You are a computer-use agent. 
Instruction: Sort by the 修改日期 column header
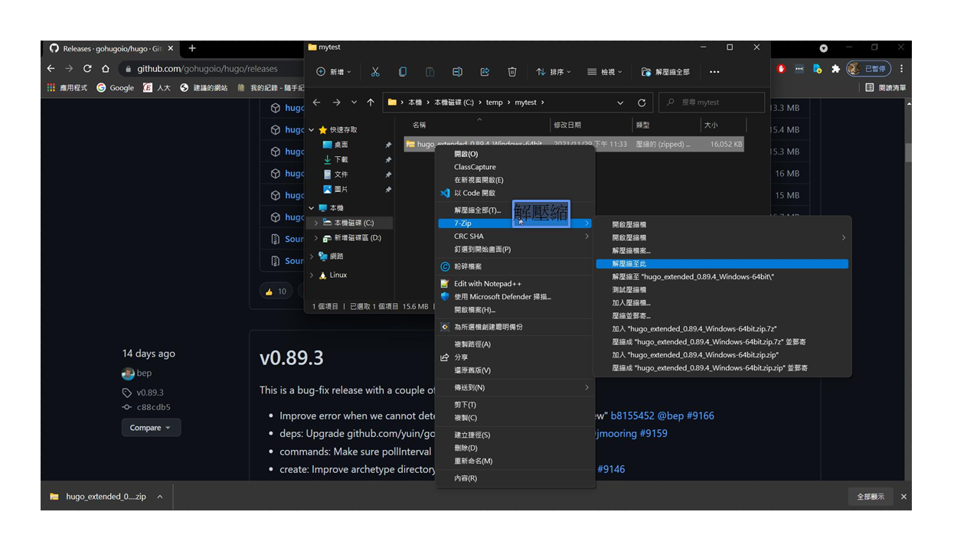(x=567, y=125)
